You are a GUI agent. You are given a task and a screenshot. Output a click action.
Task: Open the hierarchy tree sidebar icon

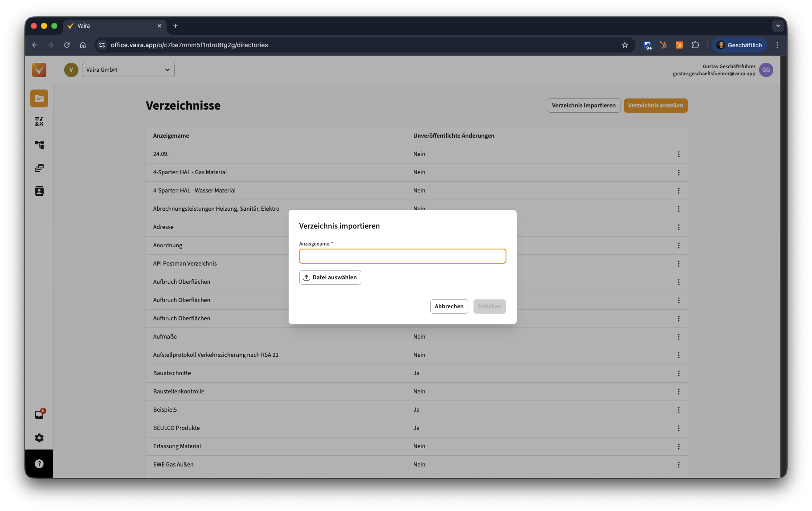pyautogui.click(x=39, y=145)
